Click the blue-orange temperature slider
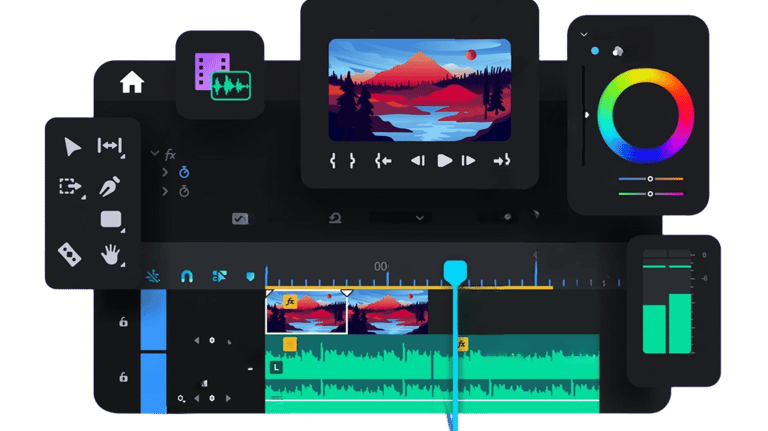The image size is (768, 431). (650, 179)
